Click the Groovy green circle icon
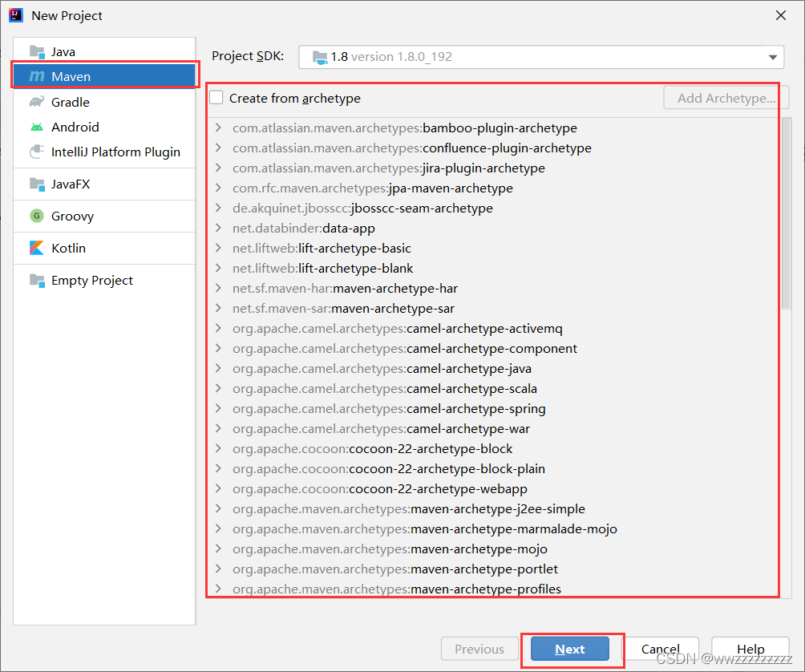 tap(36, 217)
